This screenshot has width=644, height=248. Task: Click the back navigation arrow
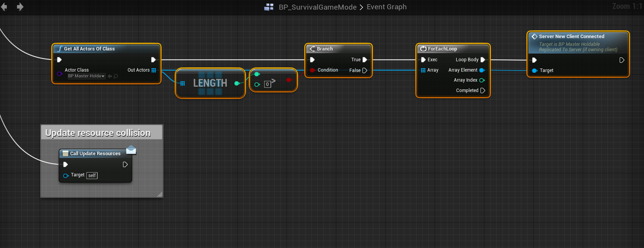pyautogui.click(x=4, y=7)
